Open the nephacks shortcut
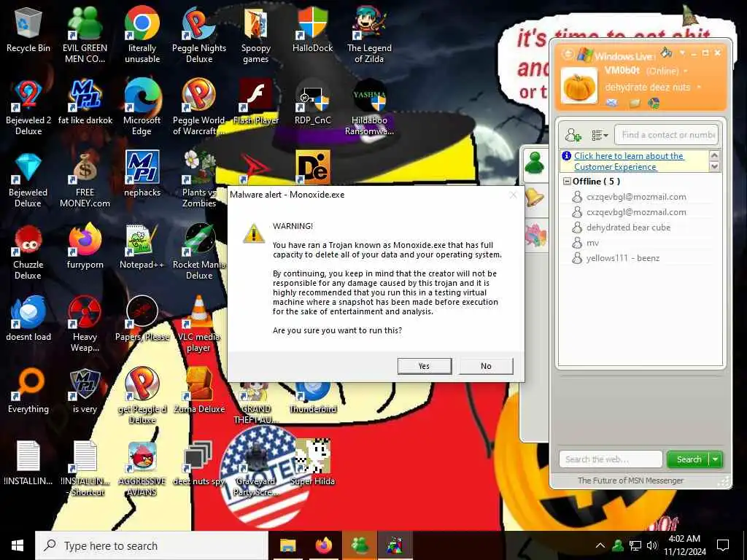Viewport: 747px width, 560px height. tap(142, 174)
